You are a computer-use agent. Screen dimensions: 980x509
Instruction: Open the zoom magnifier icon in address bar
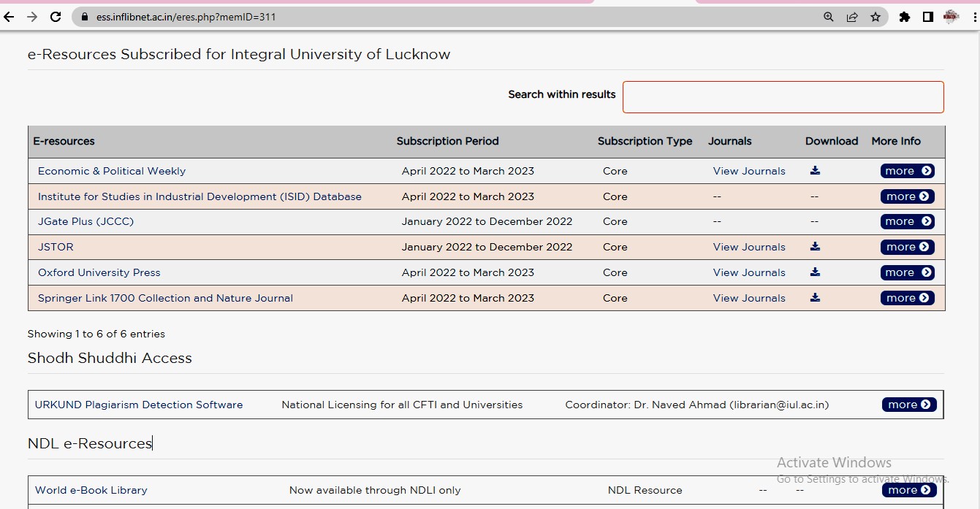829,17
